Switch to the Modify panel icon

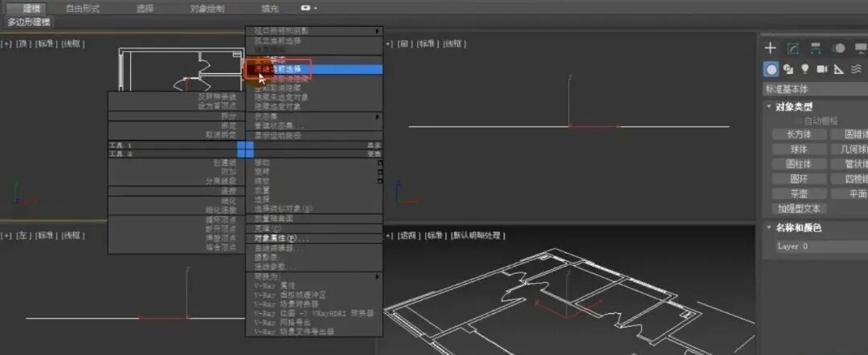pyautogui.click(x=792, y=49)
